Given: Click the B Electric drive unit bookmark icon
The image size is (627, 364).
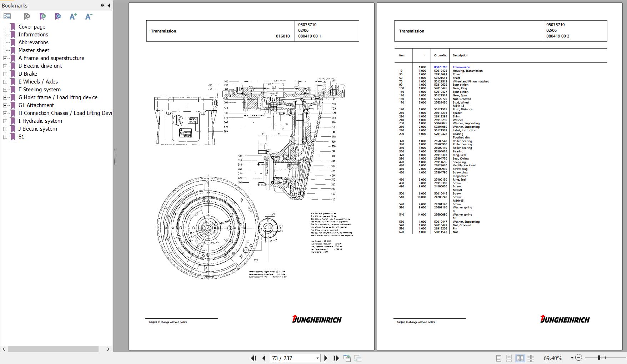Looking at the screenshot, I should point(13,66).
